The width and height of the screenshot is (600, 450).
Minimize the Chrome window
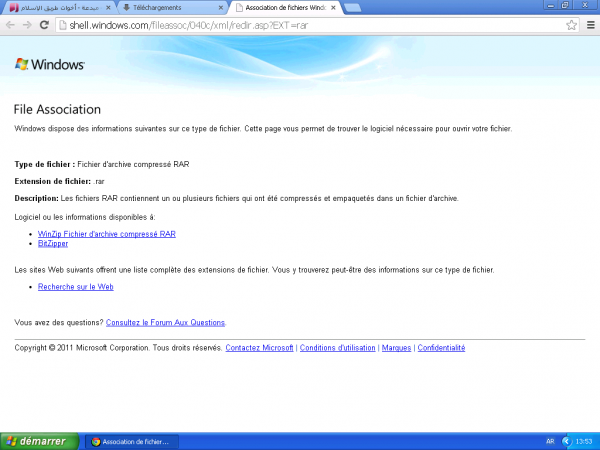pyautogui.click(x=551, y=5)
